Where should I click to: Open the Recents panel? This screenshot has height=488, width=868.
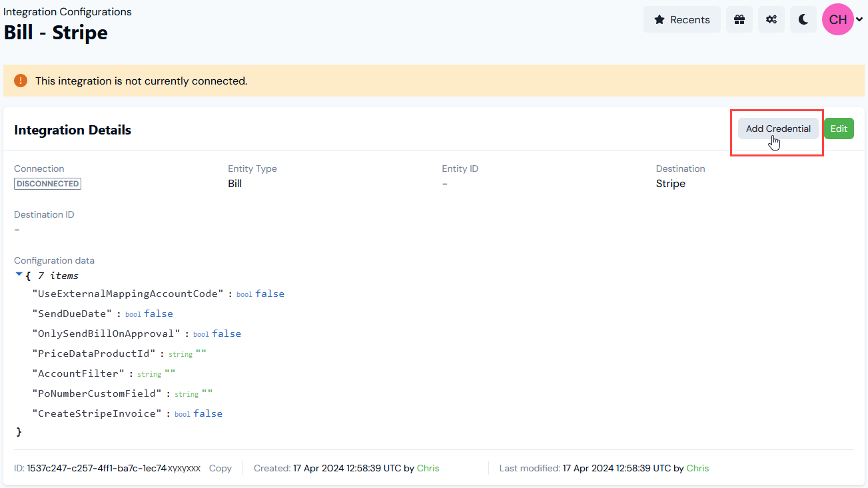pos(682,19)
